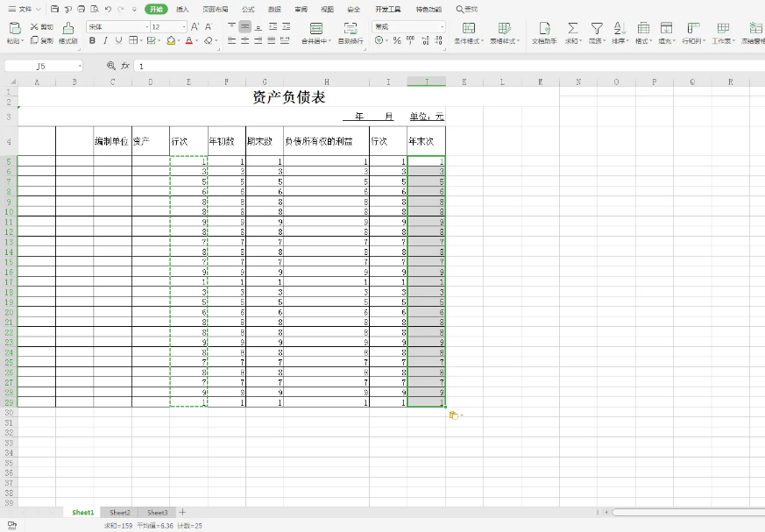Click the Conditional Formatting (条件格式) icon
765x532 pixels.
[x=469, y=28]
